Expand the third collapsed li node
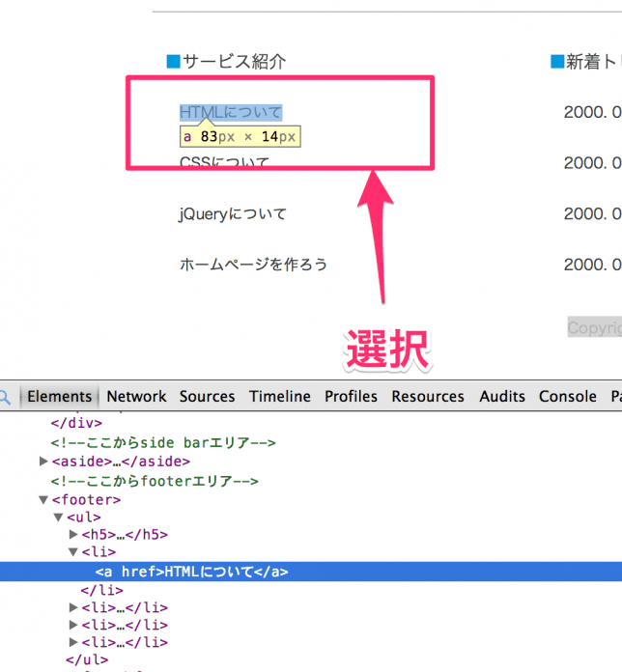This screenshot has height=672, width=622. [x=73, y=642]
